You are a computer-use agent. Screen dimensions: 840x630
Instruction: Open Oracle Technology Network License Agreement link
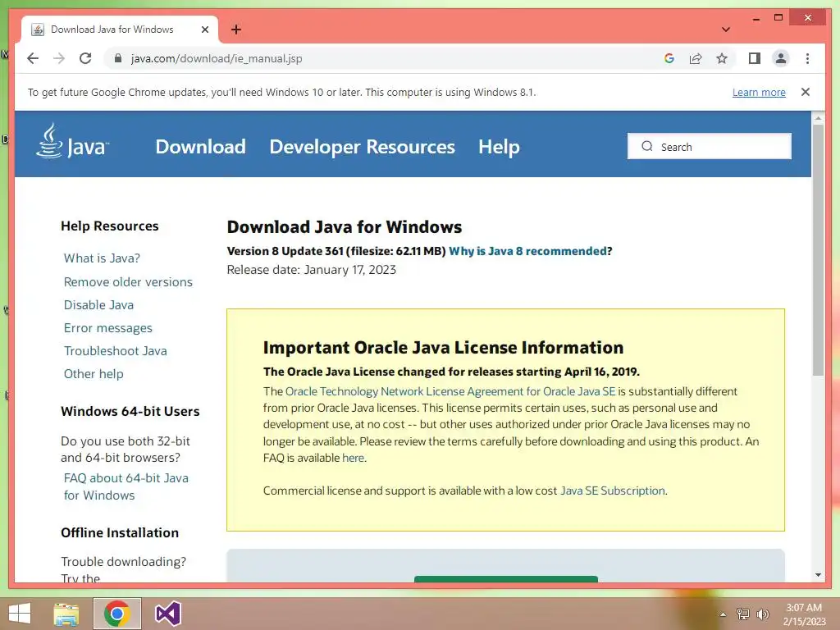(x=450, y=391)
